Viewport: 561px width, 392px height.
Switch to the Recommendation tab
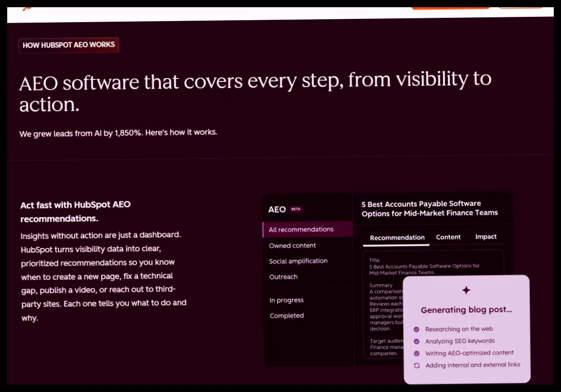397,238
